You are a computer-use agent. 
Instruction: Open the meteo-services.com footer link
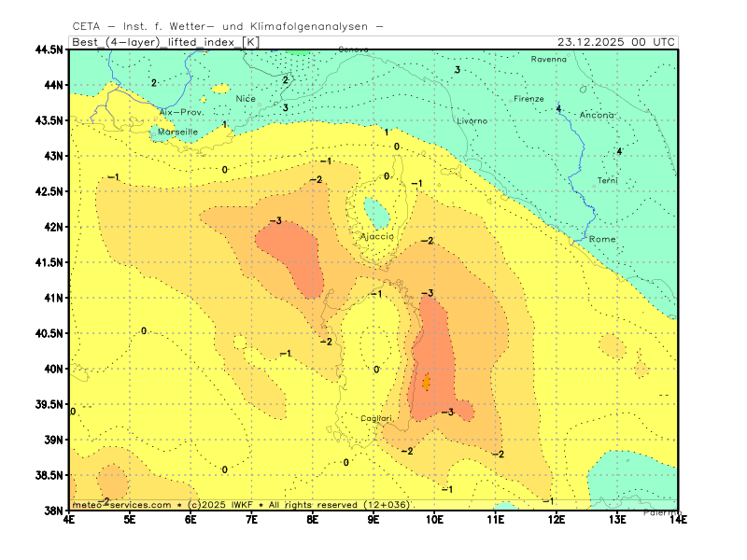pyautogui.click(x=120, y=505)
